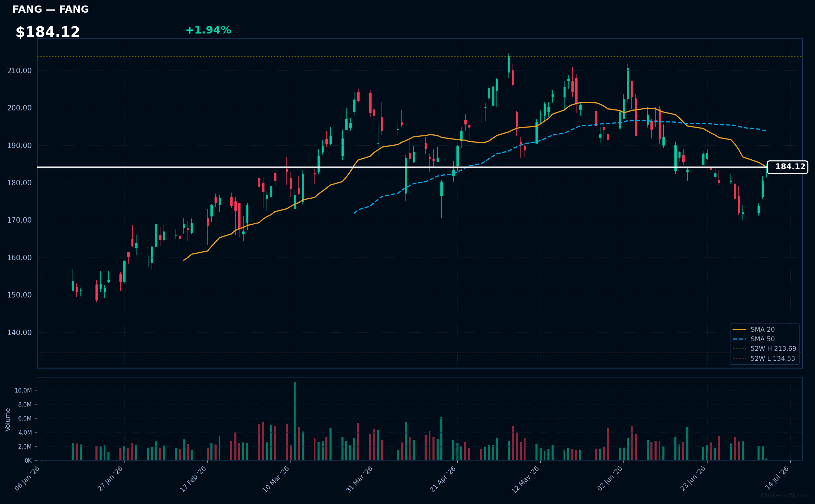This screenshot has width=815, height=504.
Task: Click the 12 May '26 date label
Action: [526, 479]
